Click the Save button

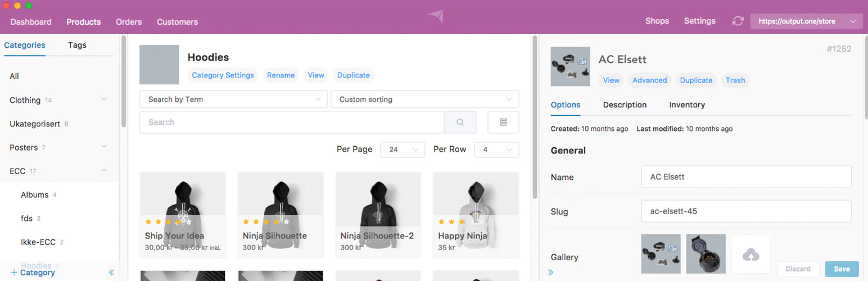(842, 269)
